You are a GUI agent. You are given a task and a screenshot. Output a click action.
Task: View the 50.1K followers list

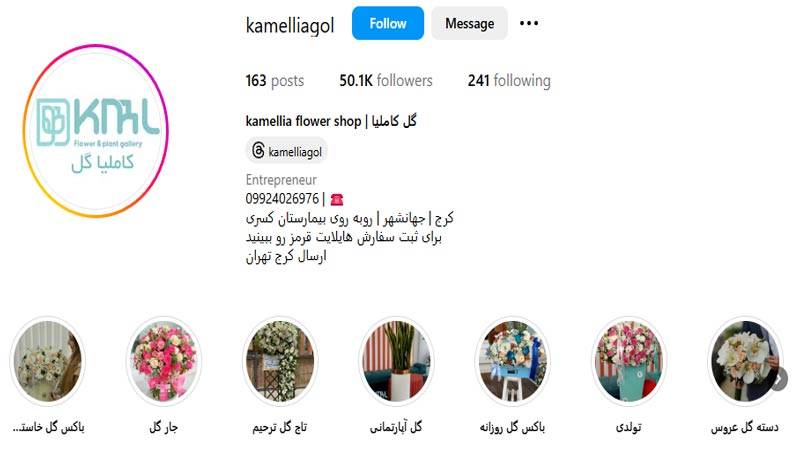[386, 80]
